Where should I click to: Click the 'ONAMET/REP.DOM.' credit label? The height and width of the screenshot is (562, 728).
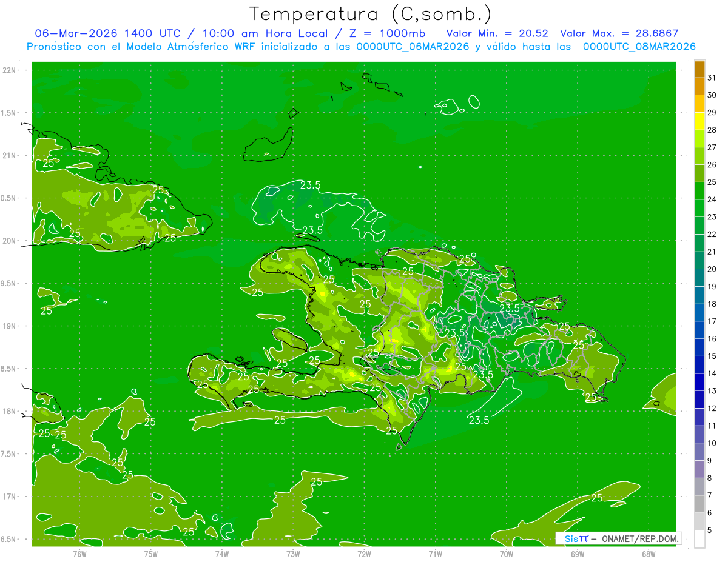(x=639, y=538)
